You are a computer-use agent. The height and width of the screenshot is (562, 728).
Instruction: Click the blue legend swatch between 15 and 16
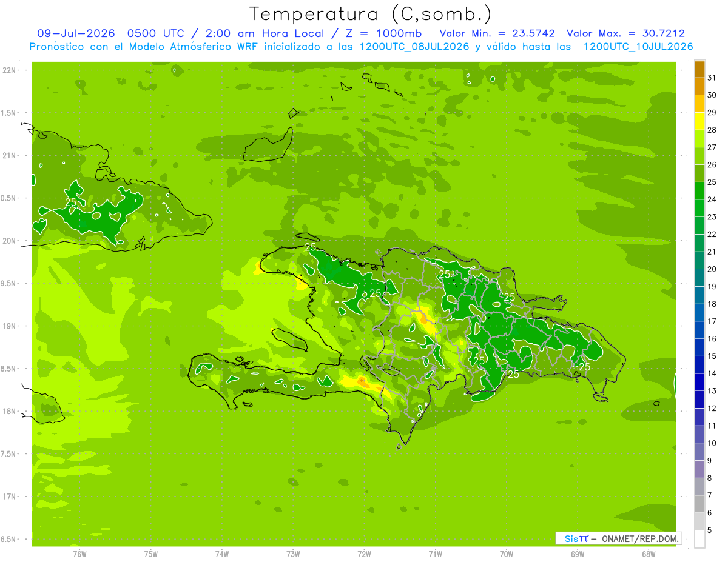(x=699, y=347)
